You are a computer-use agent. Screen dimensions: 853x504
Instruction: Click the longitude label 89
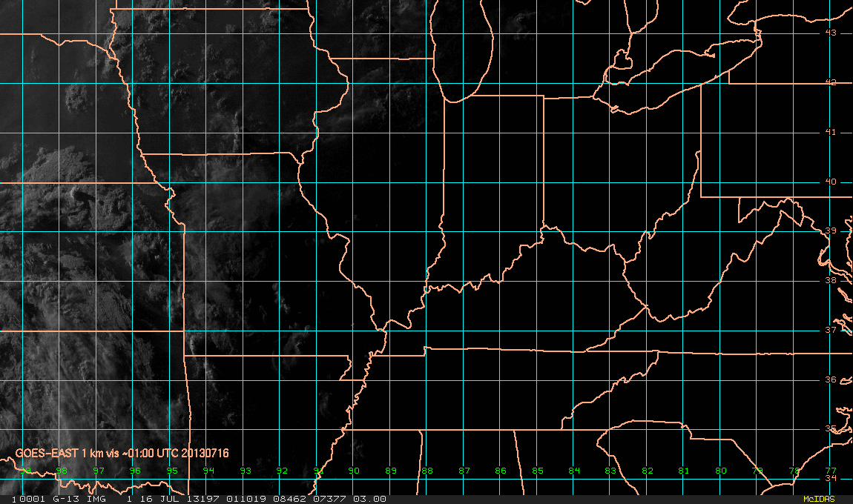tap(391, 471)
